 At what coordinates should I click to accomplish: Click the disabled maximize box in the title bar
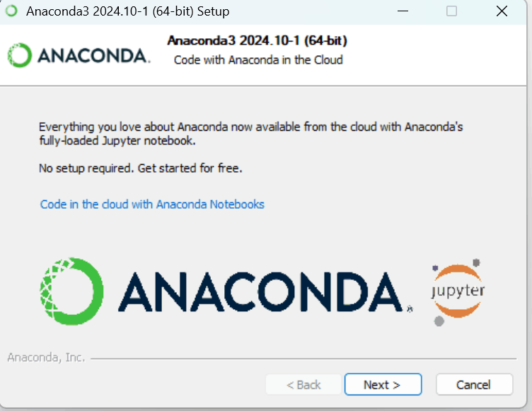tap(451, 11)
